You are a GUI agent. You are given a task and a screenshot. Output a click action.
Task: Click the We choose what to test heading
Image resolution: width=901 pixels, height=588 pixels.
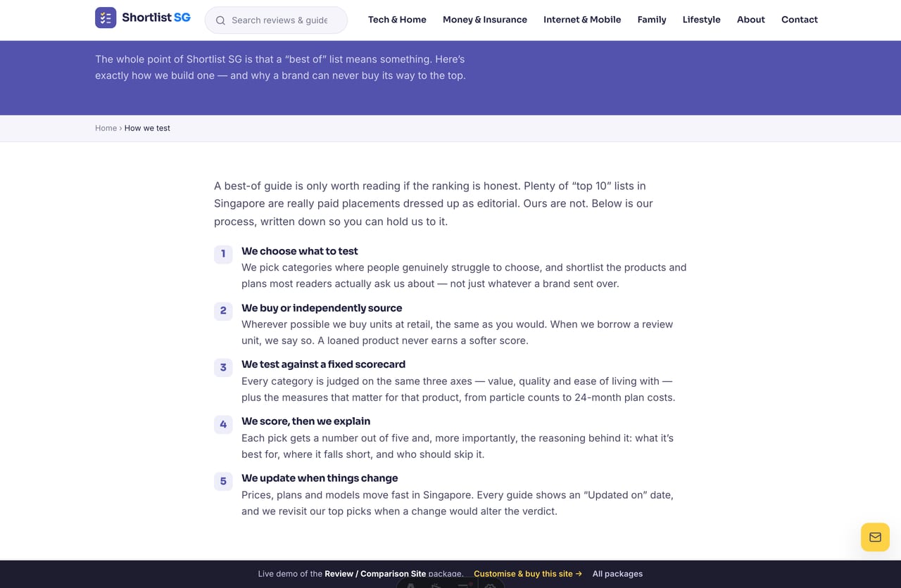tap(300, 251)
